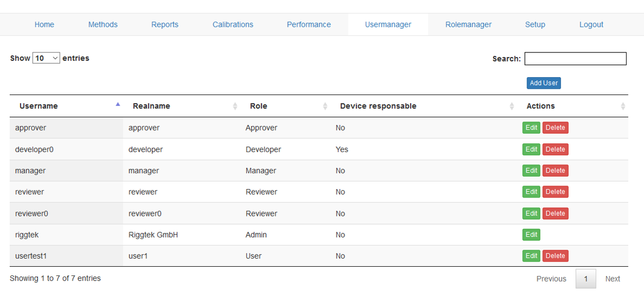644x295 pixels.
Task: Open the entries-per-page dropdown
Action: click(x=46, y=58)
